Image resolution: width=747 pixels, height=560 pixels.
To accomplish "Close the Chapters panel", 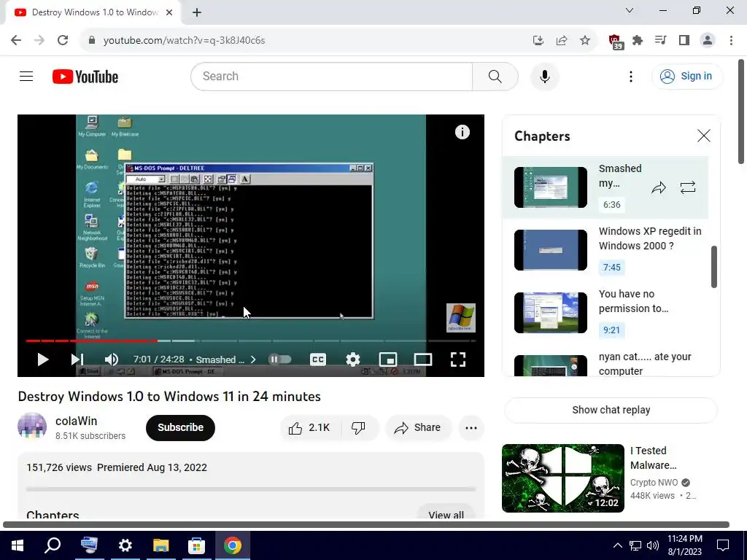I will pyautogui.click(x=704, y=136).
